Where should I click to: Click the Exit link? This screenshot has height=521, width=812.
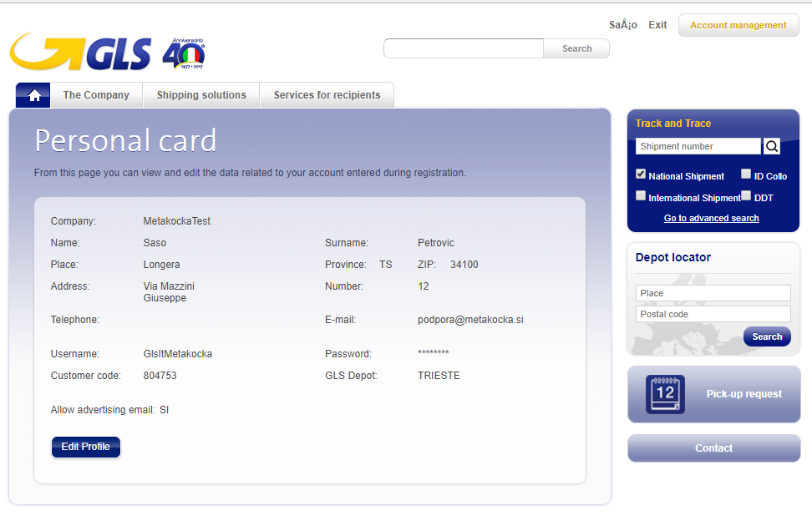pos(657,25)
